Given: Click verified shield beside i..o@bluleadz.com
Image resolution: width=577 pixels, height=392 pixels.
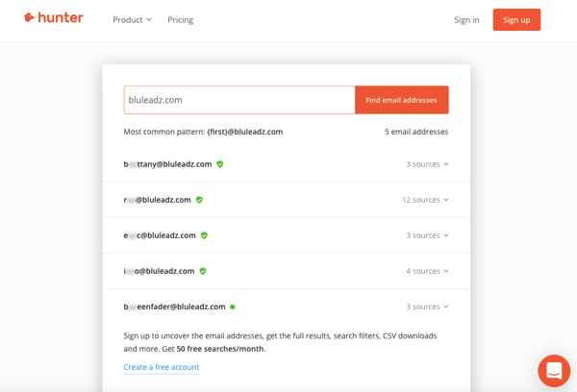Looking at the screenshot, I should (203, 271).
